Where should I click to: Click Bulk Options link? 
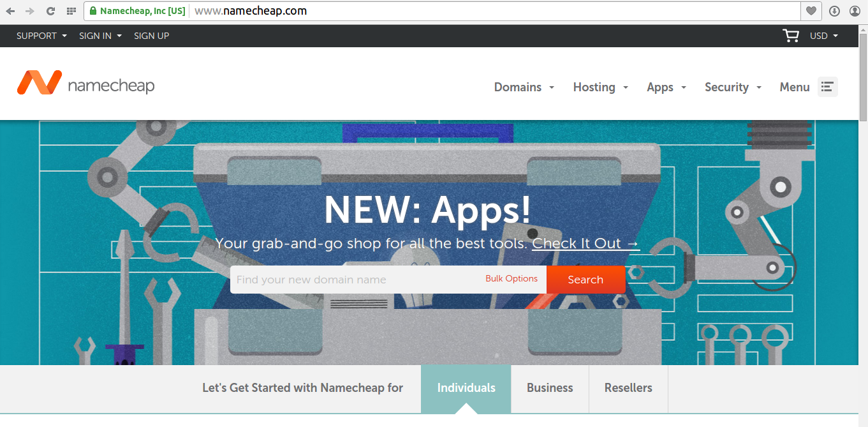(511, 279)
